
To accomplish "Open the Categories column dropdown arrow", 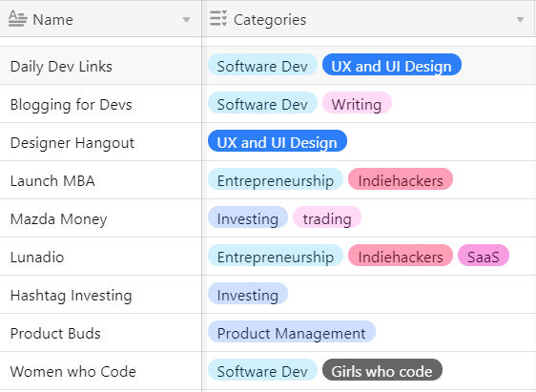I will click(x=520, y=19).
